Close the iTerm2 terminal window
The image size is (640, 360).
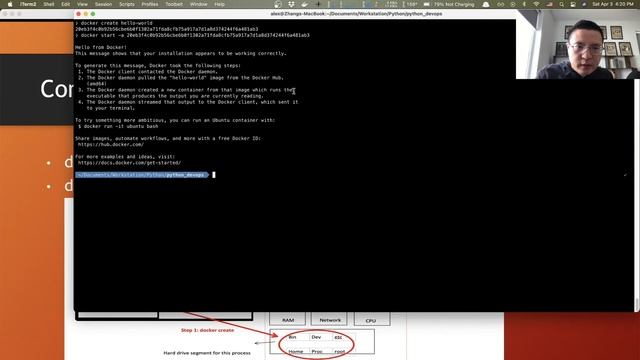coord(78,14)
